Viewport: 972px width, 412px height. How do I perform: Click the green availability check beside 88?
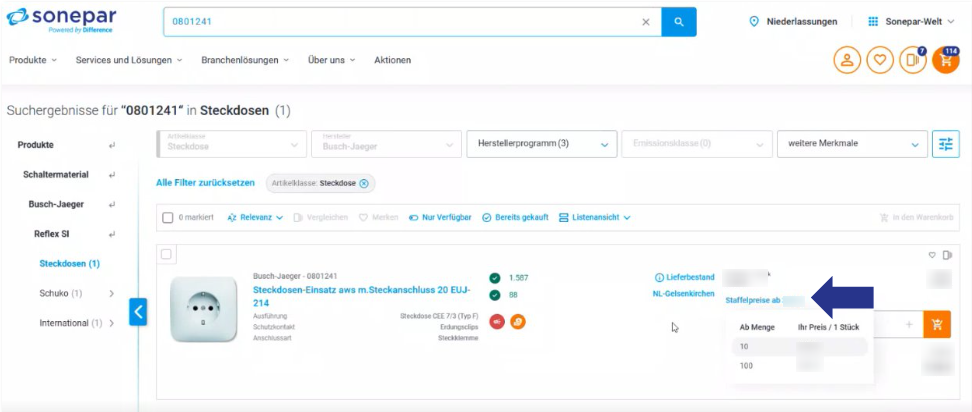(495, 295)
